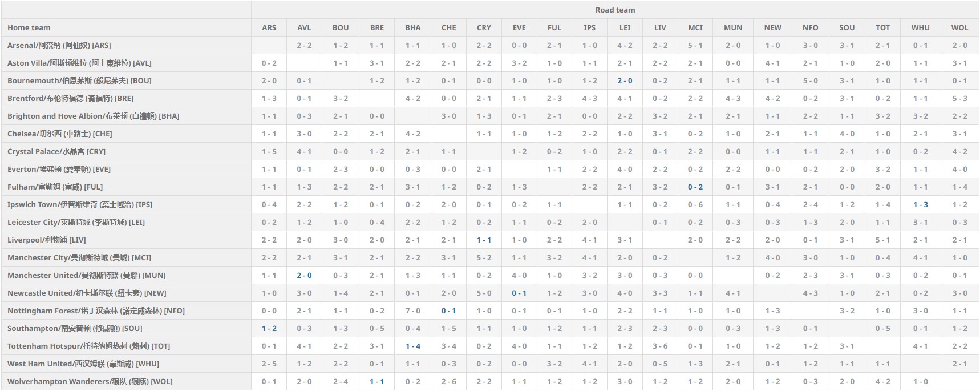Screen dimensions: 980x391
Task: Click the Southampton [SOU] row label
Action: click(75, 328)
